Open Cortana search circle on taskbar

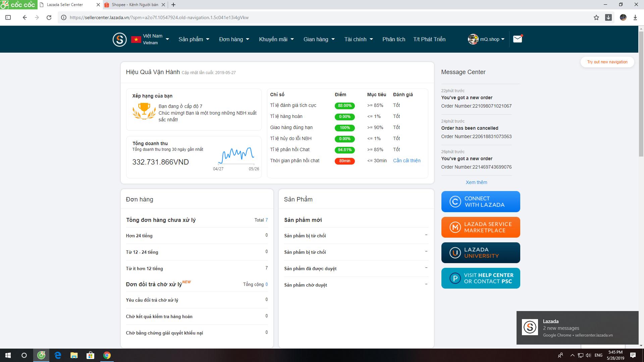coord(24,355)
